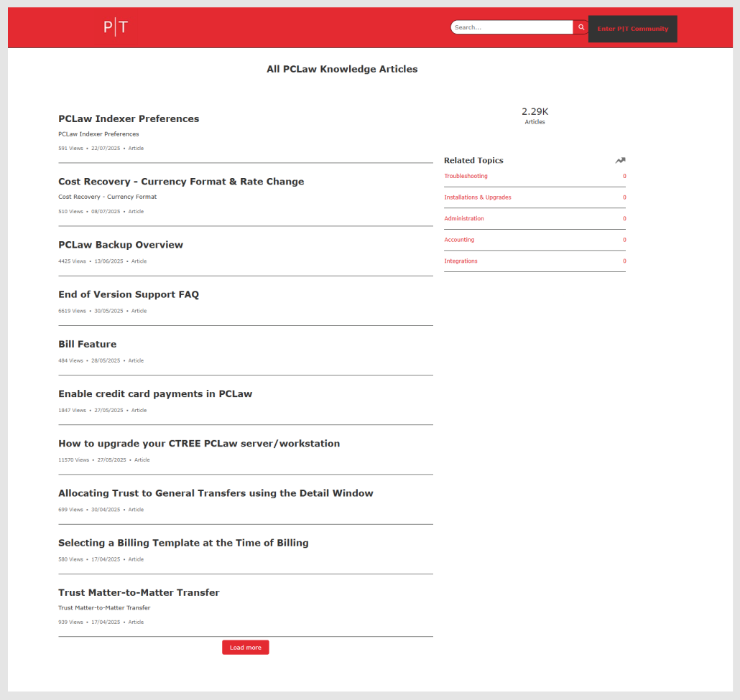The image size is (740, 700).
Task: Click Trust Matter-to-Matter Transfer summary text
Action: click(104, 607)
